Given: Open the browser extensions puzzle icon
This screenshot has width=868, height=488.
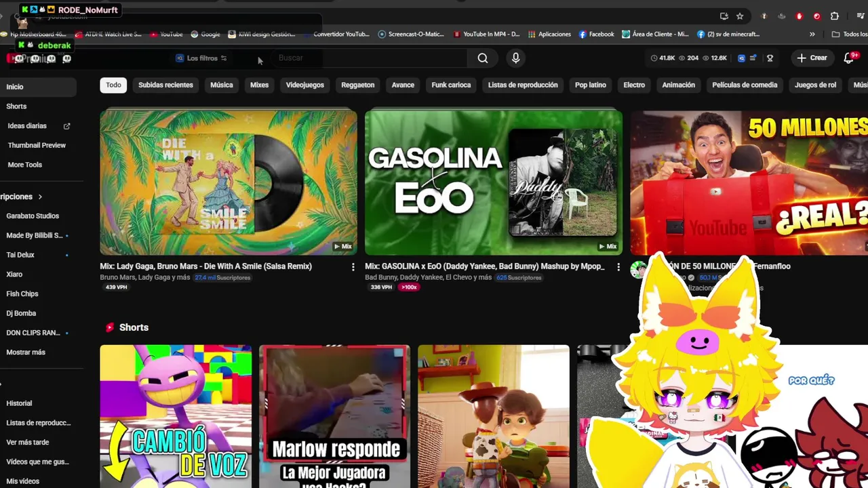Looking at the screenshot, I should tap(835, 16).
